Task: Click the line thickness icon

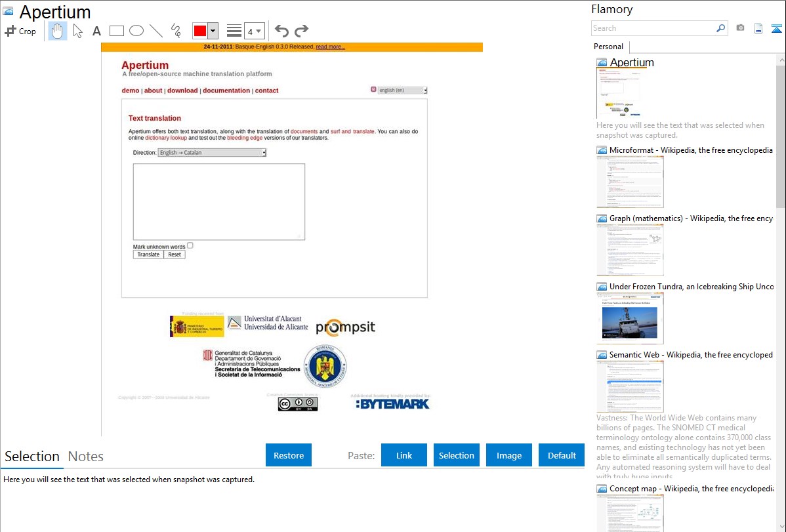Action: (234, 31)
